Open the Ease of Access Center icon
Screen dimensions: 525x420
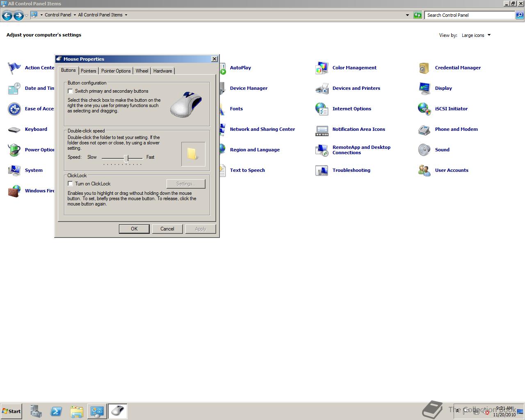(x=14, y=109)
